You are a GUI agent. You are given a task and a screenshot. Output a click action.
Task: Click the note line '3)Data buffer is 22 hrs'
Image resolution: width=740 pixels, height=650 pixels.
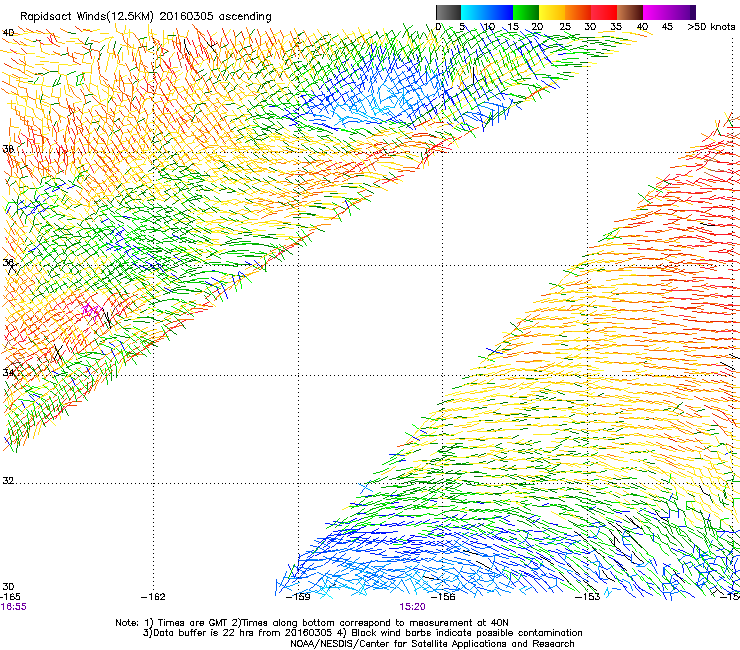(x=362, y=633)
